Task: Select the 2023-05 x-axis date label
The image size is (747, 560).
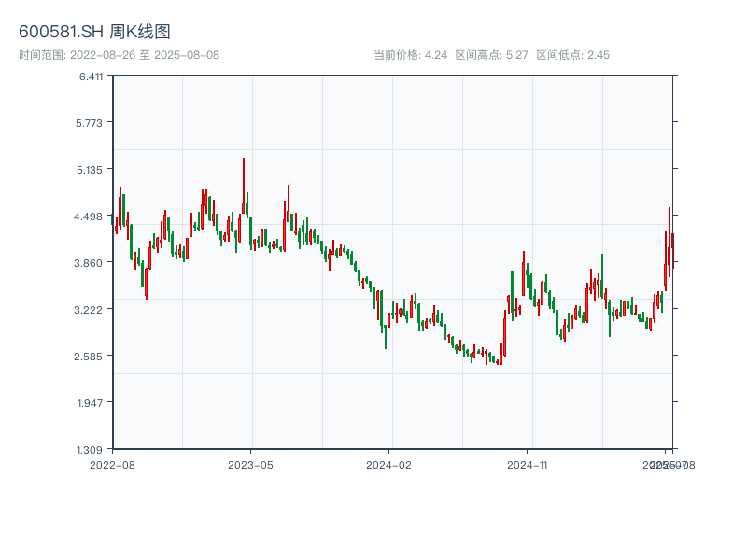Action: [250, 464]
